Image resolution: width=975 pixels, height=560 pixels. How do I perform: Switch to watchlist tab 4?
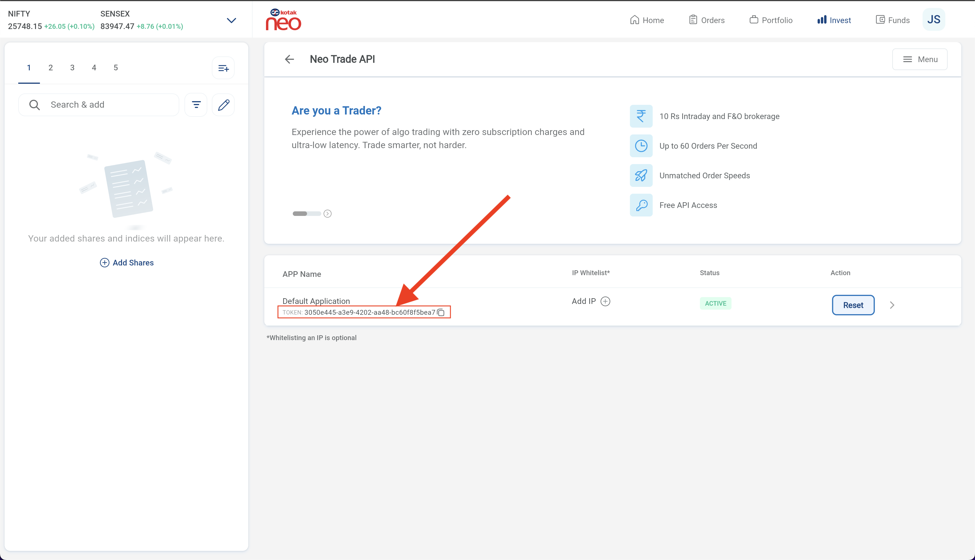94,68
